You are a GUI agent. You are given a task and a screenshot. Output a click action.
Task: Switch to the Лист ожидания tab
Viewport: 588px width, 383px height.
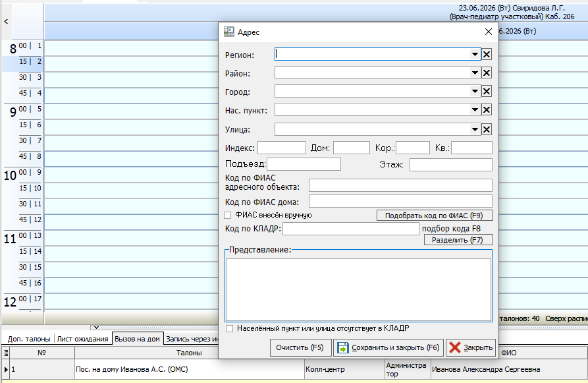(x=82, y=339)
